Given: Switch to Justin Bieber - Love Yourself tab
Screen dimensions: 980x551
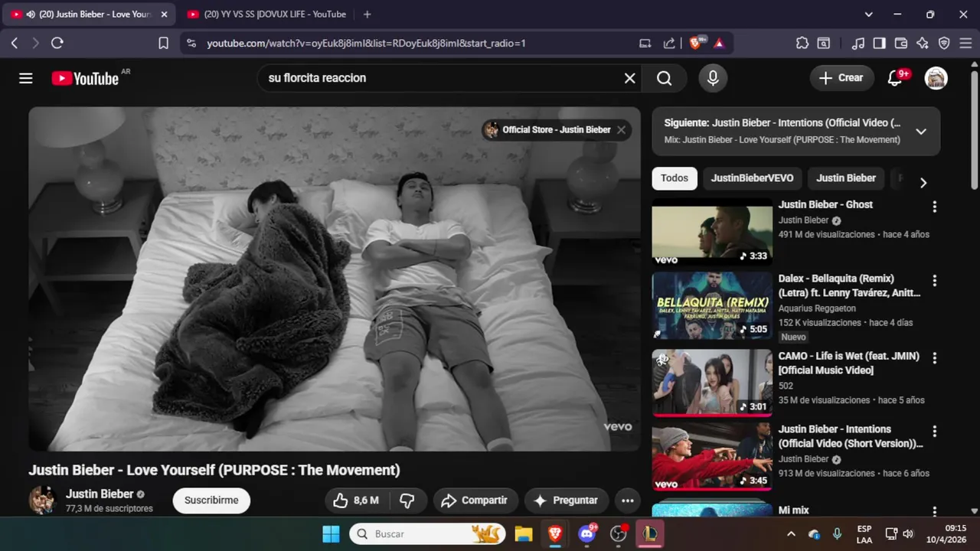Looking at the screenshot, I should (89, 14).
